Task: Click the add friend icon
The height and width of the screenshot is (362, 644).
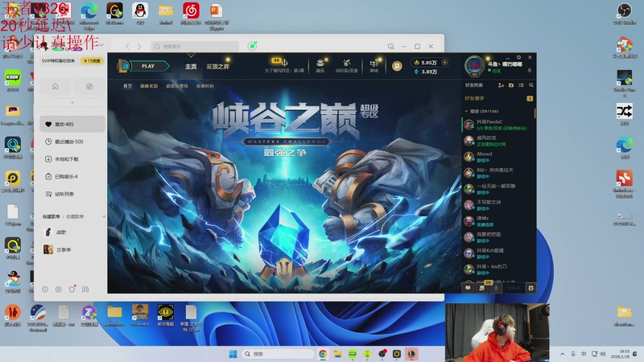Action: point(501,85)
